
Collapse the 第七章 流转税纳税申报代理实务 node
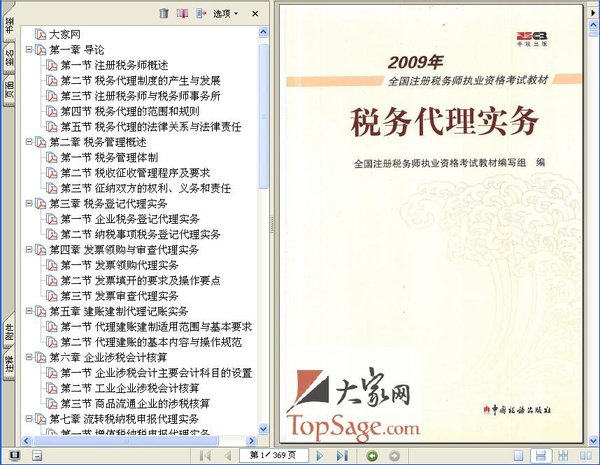[29, 419]
